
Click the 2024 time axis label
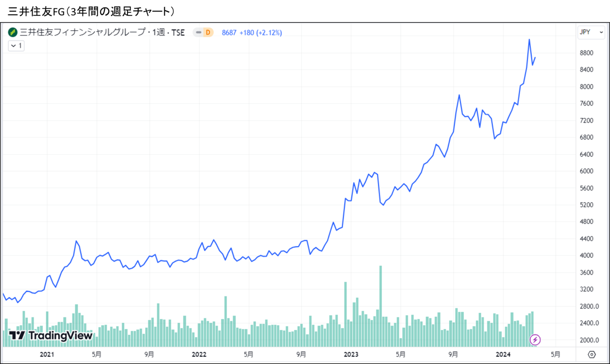[503, 354]
